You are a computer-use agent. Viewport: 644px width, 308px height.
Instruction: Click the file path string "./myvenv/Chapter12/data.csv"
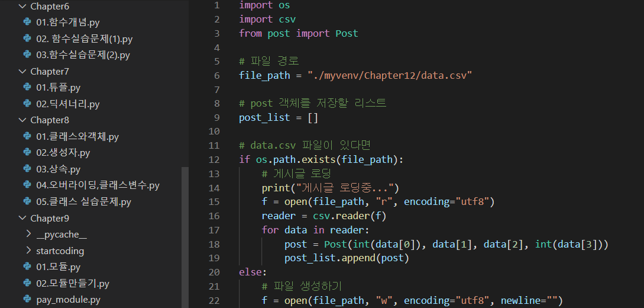click(390, 76)
